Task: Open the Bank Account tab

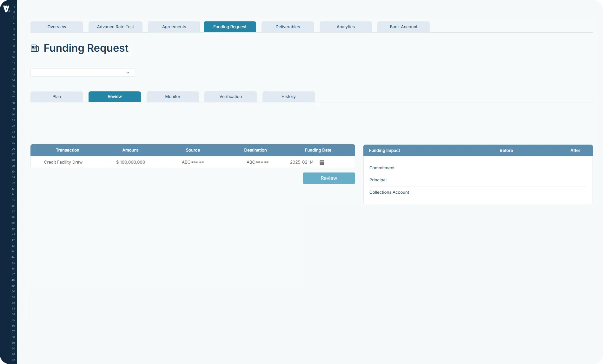Action: pos(403,27)
